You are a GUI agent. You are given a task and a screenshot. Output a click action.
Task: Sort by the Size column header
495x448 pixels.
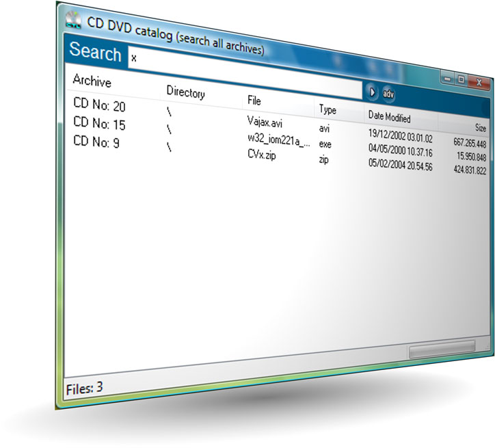(x=481, y=128)
